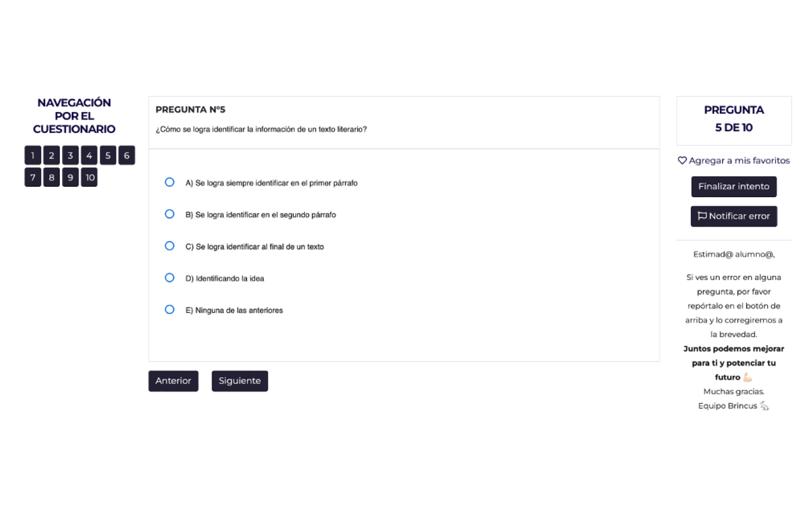Select option A about primer párrafo
Viewport: 812px width, 522px height.
[x=169, y=182]
